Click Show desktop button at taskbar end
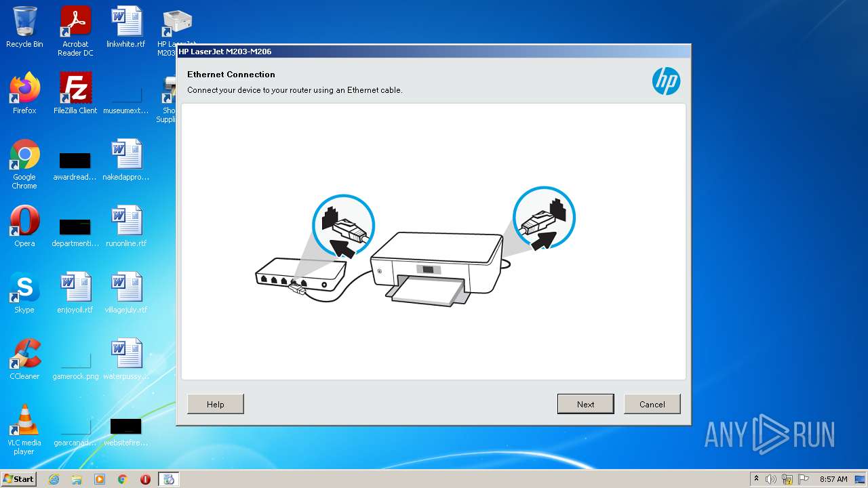Viewport: 868px width, 488px height. (x=861, y=479)
